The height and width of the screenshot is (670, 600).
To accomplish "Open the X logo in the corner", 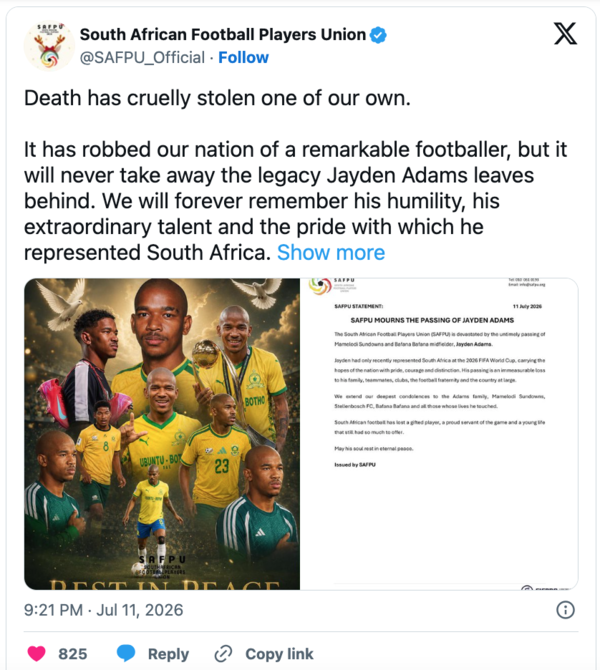I will (565, 34).
